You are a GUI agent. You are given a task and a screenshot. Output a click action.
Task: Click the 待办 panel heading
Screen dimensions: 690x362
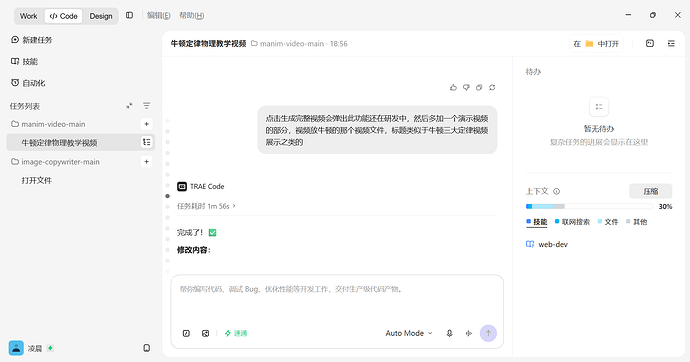[x=533, y=72]
